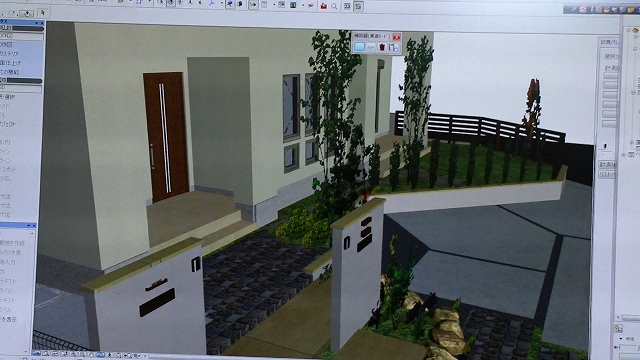
Task: Click the rotate arrow button in second toolbar row
Action: click(27, 13)
